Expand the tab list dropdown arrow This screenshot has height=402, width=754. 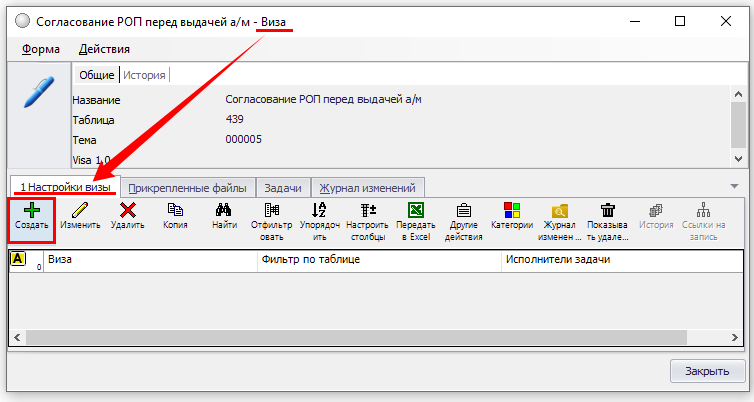click(735, 186)
